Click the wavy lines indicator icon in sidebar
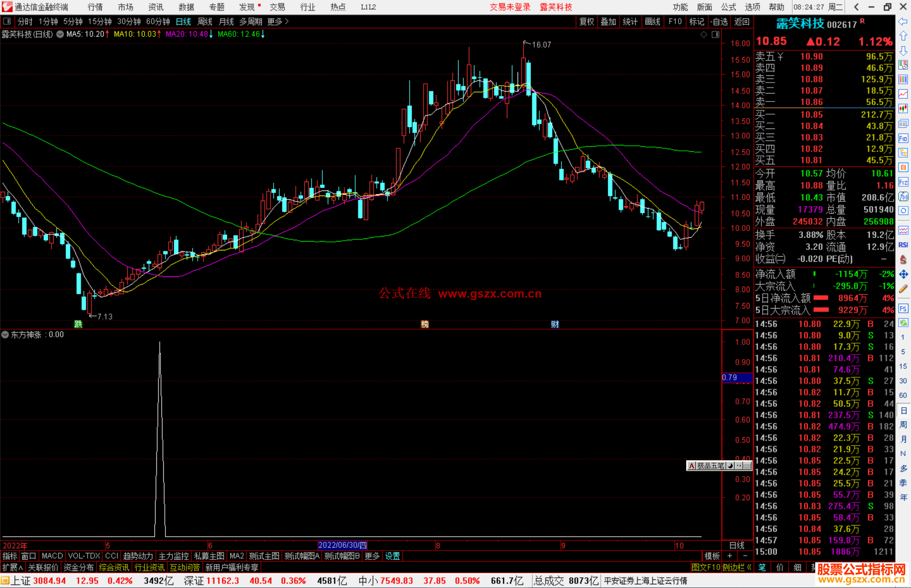 pos(903,230)
